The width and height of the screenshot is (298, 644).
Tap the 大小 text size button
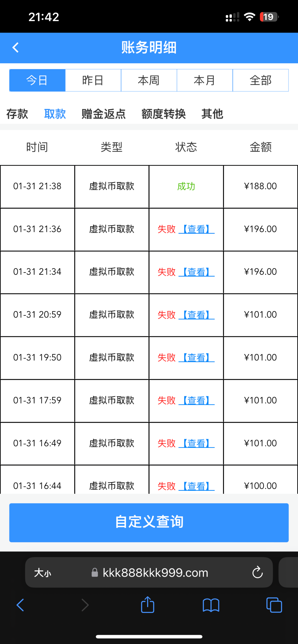[42, 573]
